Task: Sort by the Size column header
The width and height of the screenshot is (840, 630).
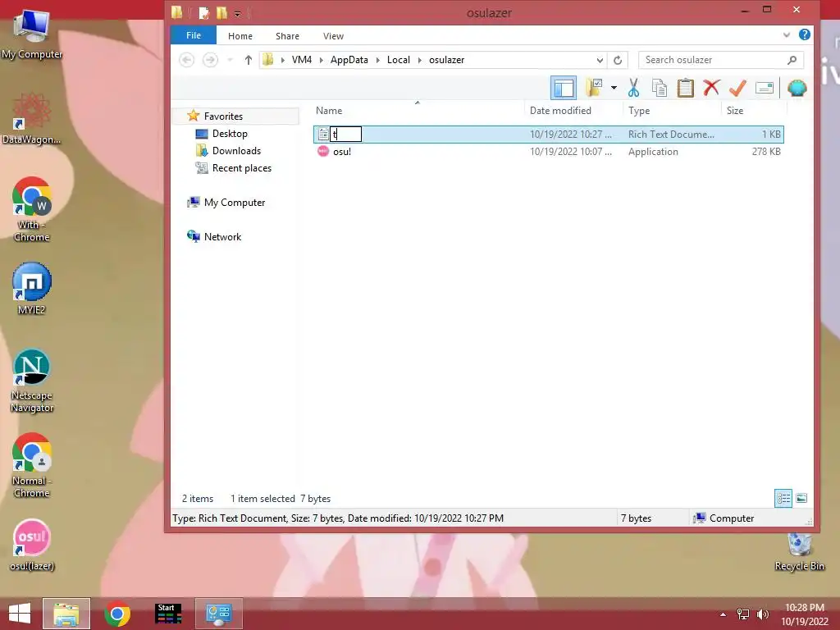Action: pos(755,111)
